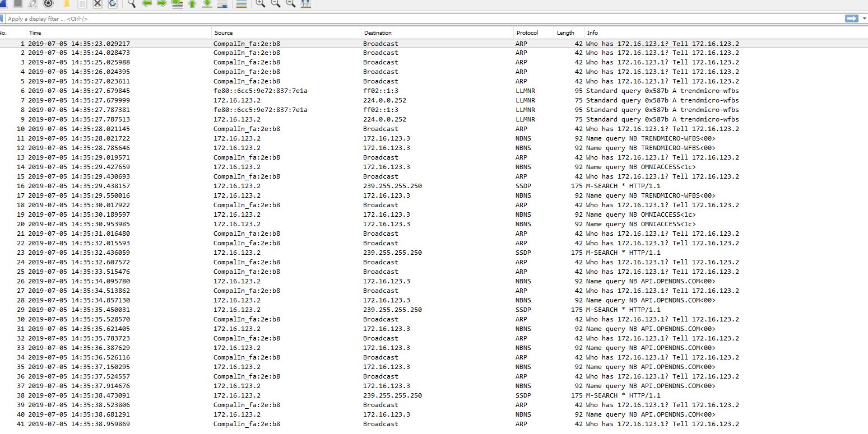The width and height of the screenshot is (868, 434).
Task: Click length 175 in packet 29
Action: click(x=577, y=310)
